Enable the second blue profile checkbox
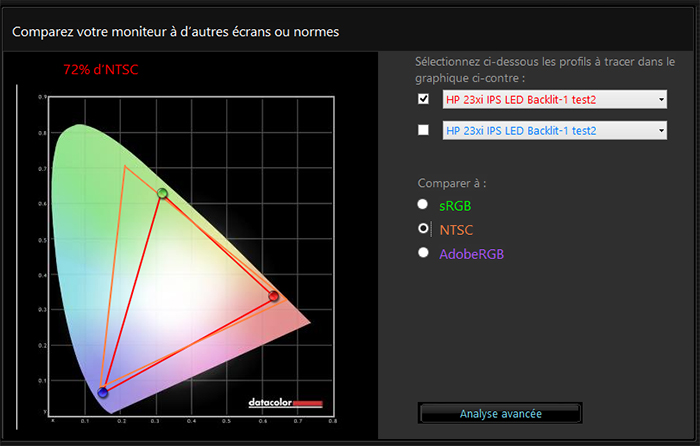The image size is (700, 446). (423, 130)
